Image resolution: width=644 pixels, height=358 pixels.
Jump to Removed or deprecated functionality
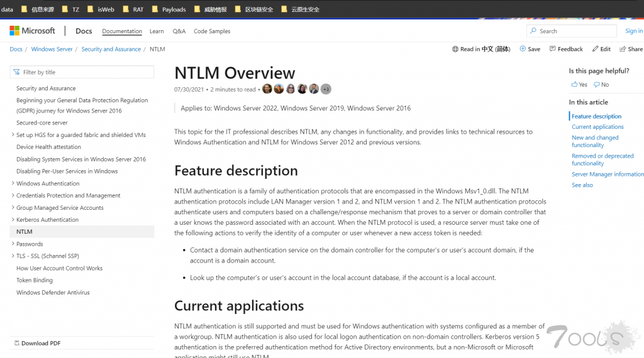click(602, 160)
